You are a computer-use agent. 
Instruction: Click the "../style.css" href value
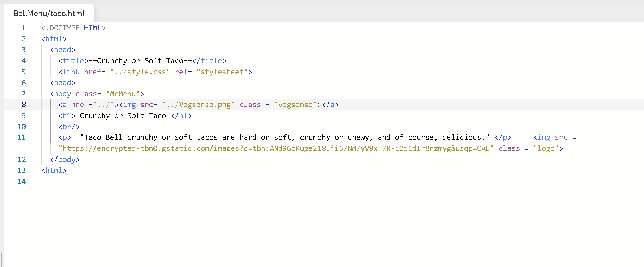(x=140, y=72)
